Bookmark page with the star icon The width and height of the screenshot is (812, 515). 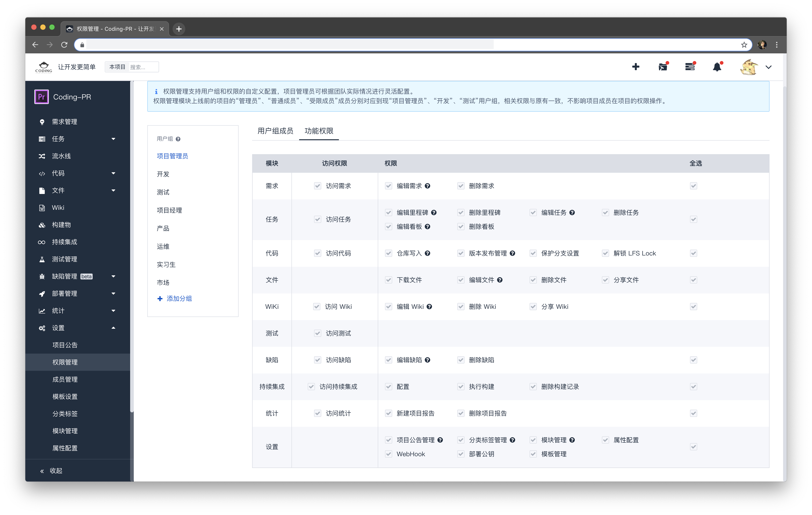tap(744, 45)
